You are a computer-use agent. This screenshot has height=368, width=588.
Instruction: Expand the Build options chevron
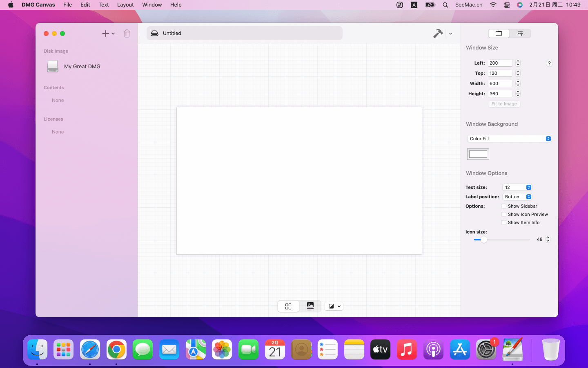(x=450, y=34)
